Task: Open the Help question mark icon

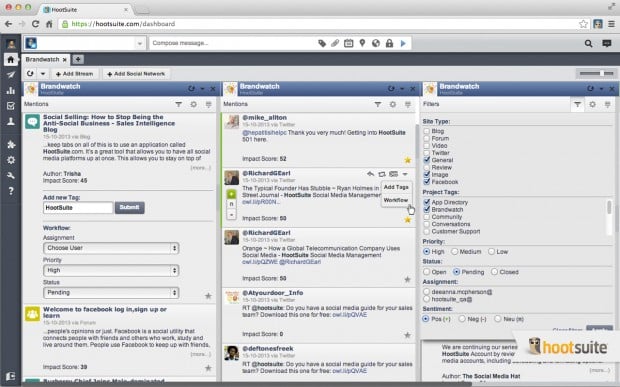Action: click(x=11, y=191)
